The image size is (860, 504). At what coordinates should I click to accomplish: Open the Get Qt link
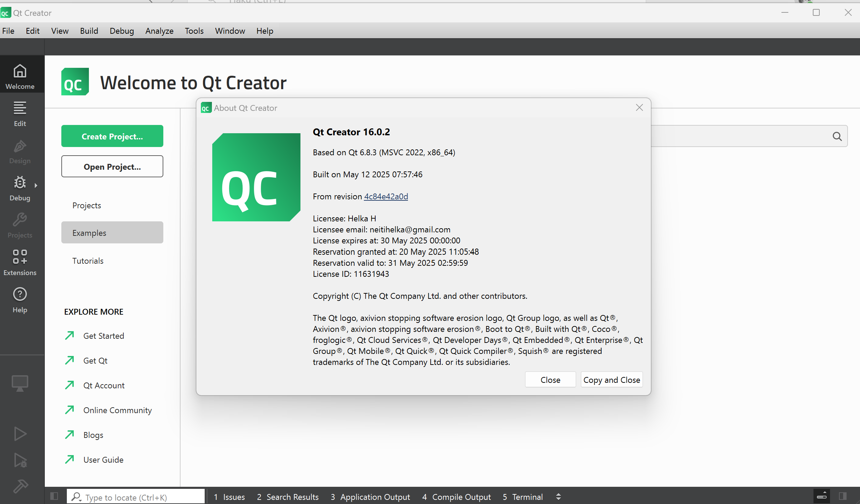click(x=95, y=361)
